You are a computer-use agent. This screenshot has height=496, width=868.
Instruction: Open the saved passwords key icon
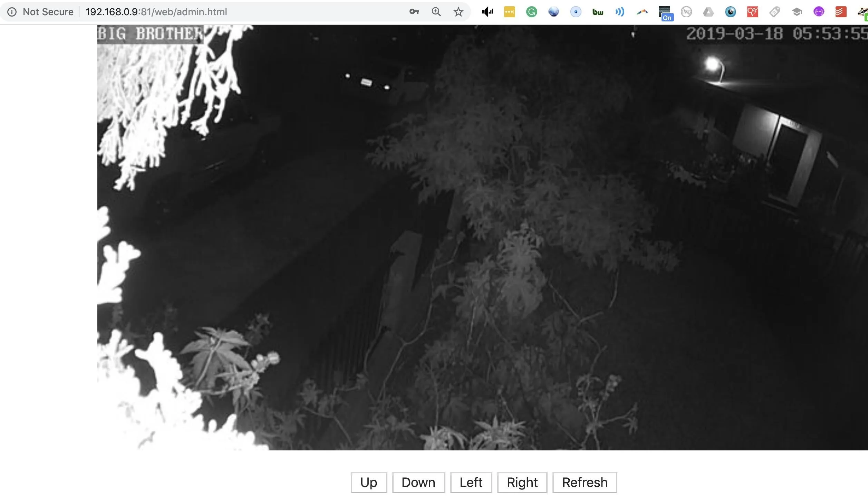pos(414,12)
